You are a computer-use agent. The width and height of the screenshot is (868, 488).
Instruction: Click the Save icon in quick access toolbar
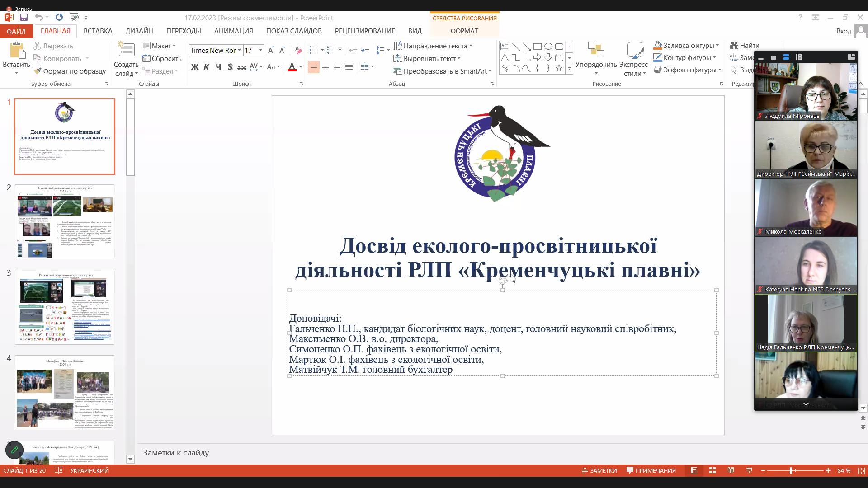(x=24, y=17)
